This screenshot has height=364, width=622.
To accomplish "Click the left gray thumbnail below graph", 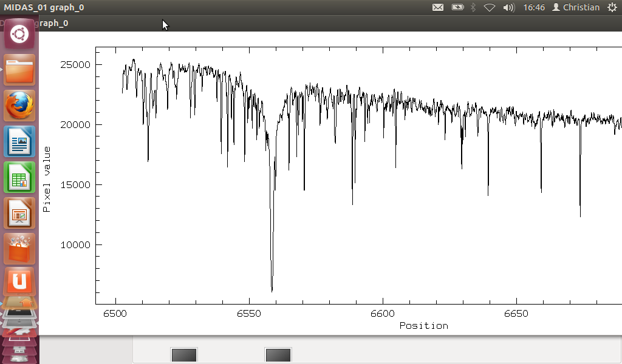I will (x=184, y=355).
